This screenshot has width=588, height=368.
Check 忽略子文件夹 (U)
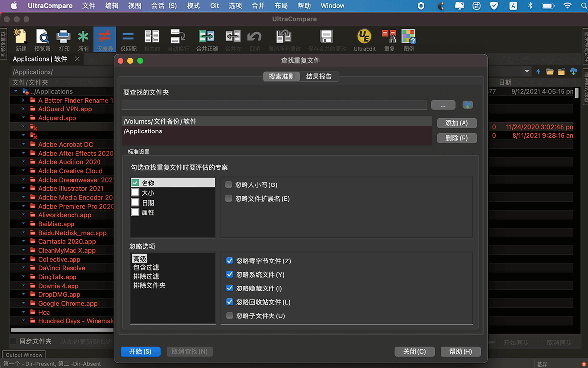pyautogui.click(x=229, y=316)
